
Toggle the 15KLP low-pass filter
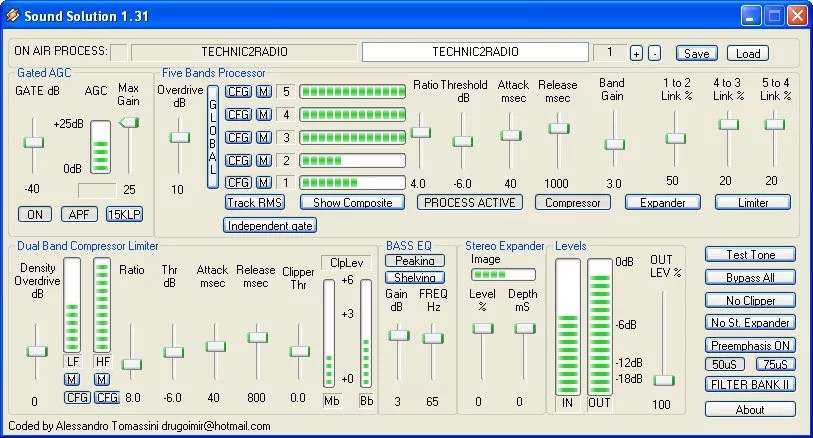(x=123, y=214)
